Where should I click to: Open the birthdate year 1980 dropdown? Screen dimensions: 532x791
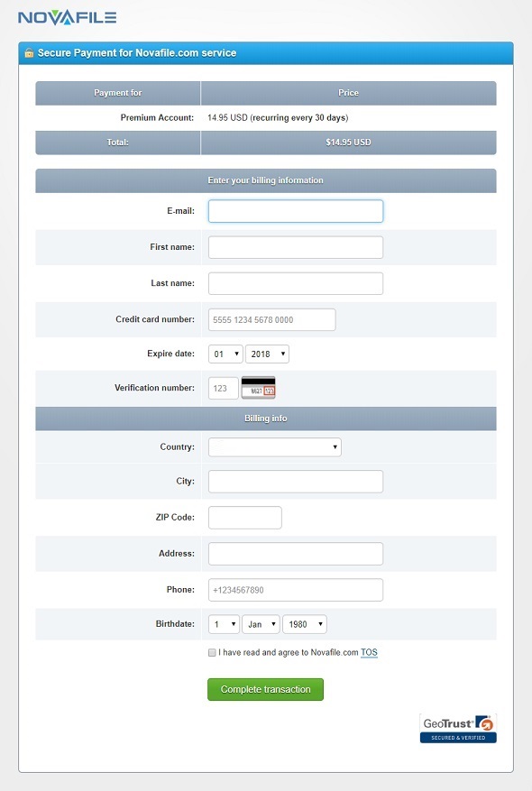coord(305,624)
